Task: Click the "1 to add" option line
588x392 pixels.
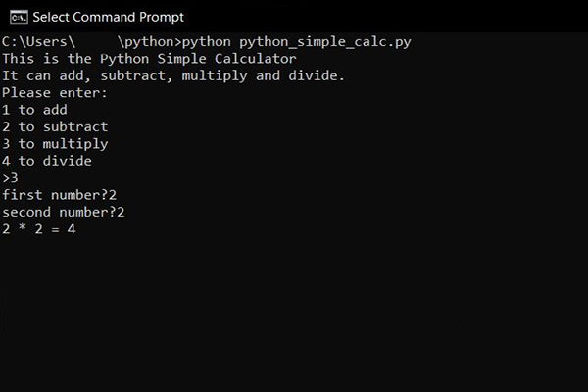Action: tap(34, 110)
